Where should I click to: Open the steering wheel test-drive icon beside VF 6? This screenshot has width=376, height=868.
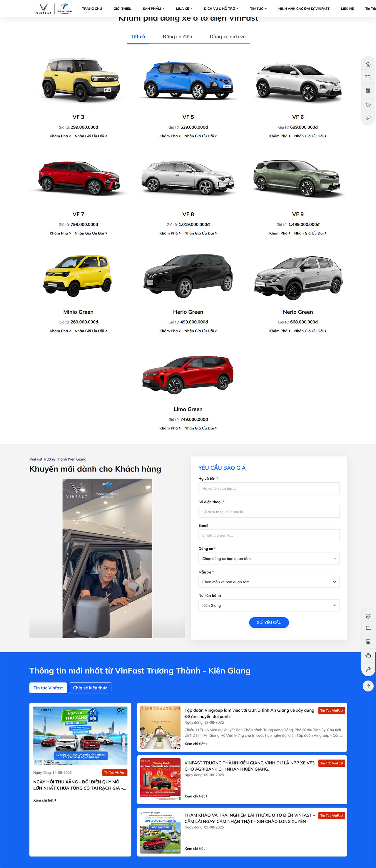pyautogui.click(x=368, y=64)
